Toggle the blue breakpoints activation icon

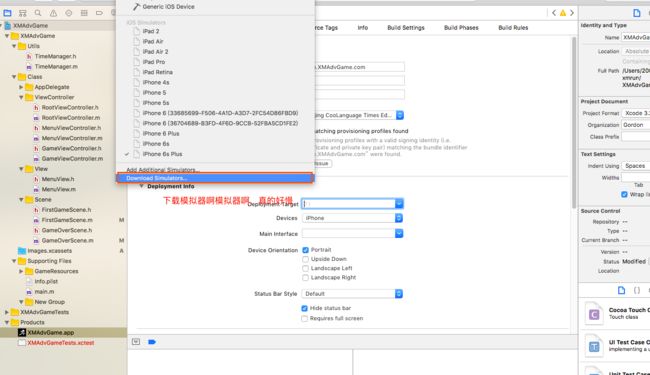coord(152,342)
